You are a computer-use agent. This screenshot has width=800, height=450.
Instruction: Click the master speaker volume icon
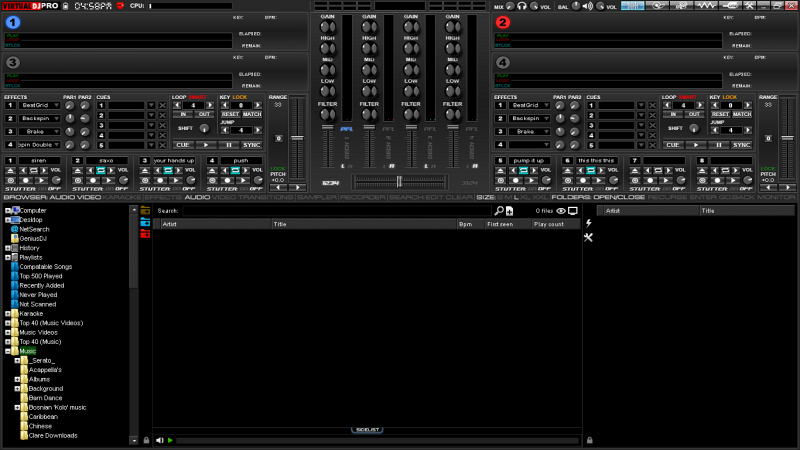tap(588, 6)
